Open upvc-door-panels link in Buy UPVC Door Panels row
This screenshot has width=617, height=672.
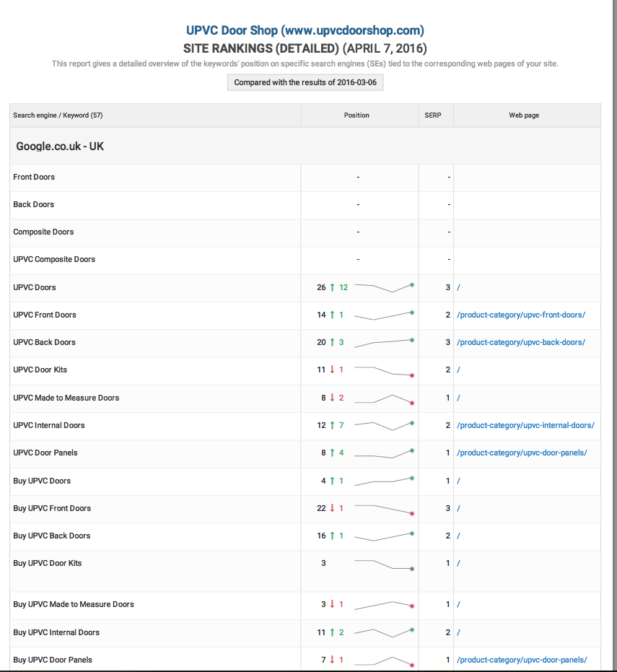tap(522, 660)
